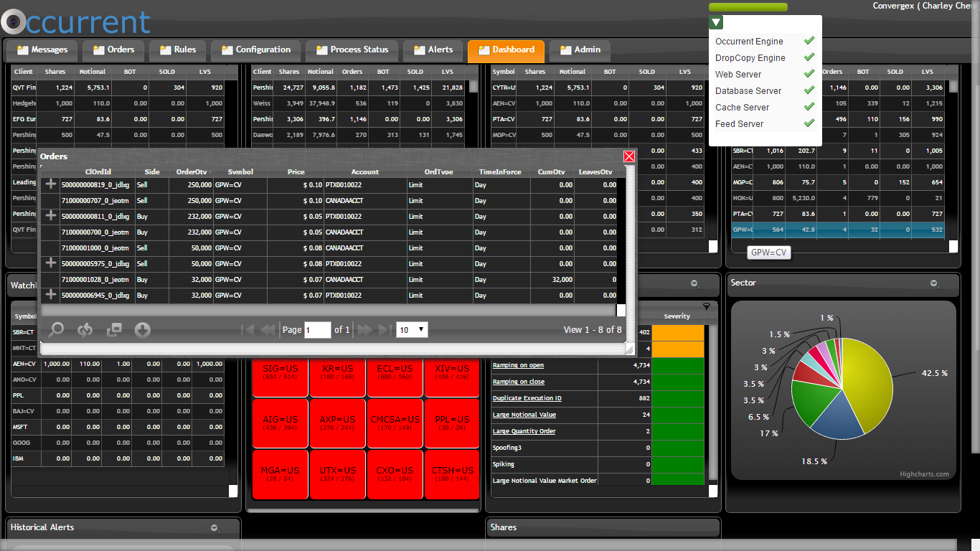Click alerts table vertical scrollbar
The image size is (980, 551).
(x=712, y=402)
